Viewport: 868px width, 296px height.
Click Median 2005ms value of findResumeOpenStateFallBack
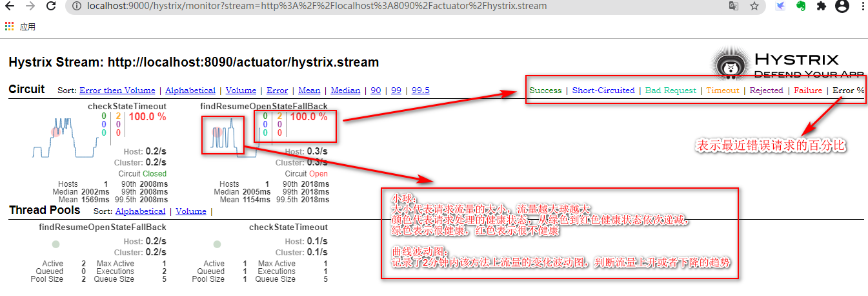[256, 192]
